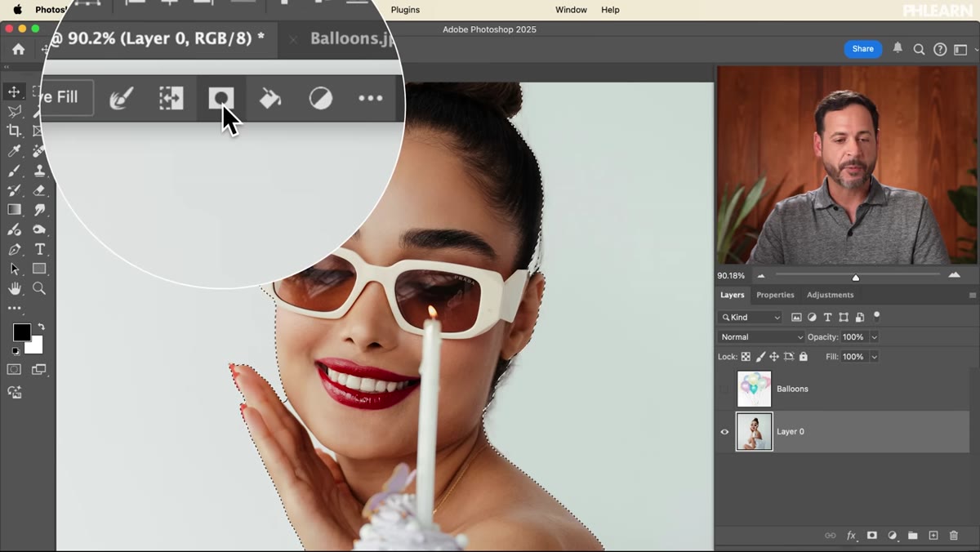The width and height of the screenshot is (980, 552).
Task: Toggle lock position
Action: pos(774,357)
